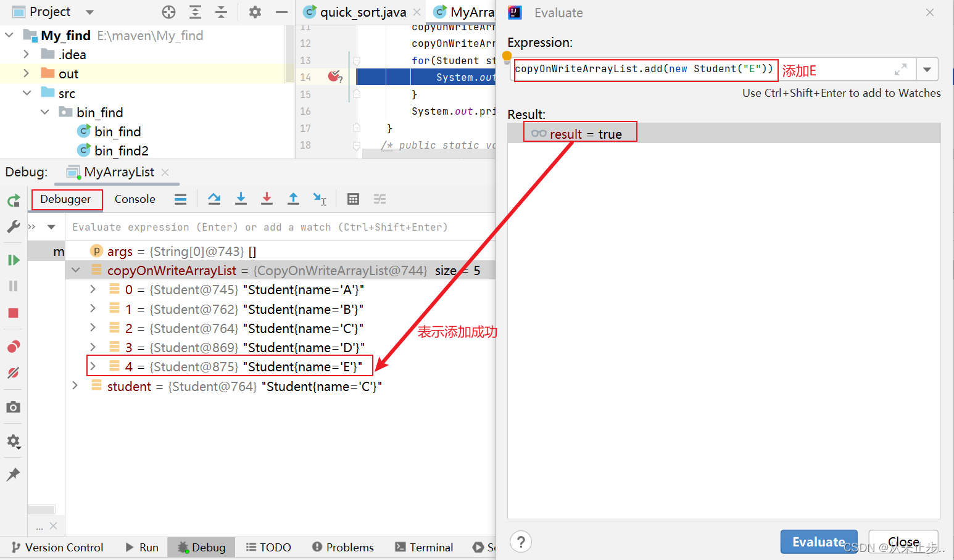
Task: Expand the expression editor field
Action: (900, 70)
